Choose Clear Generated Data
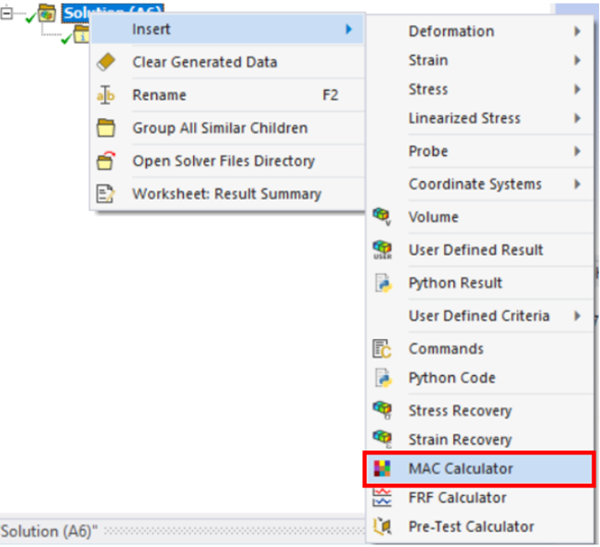 (227, 62)
